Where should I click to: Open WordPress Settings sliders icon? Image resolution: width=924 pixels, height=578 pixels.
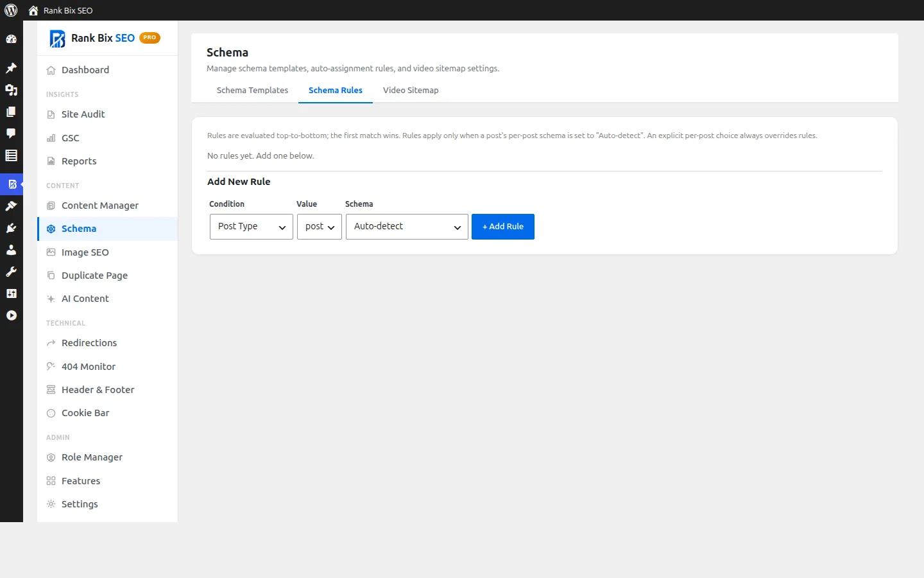(x=11, y=293)
